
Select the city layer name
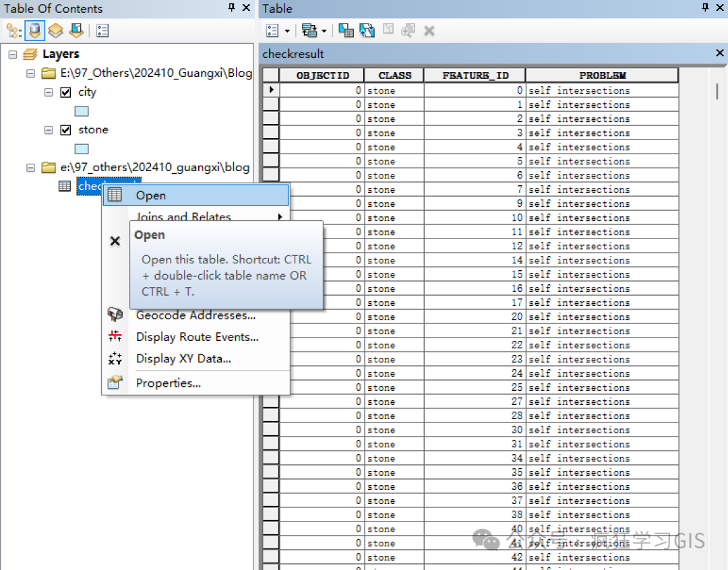coord(87,92)
